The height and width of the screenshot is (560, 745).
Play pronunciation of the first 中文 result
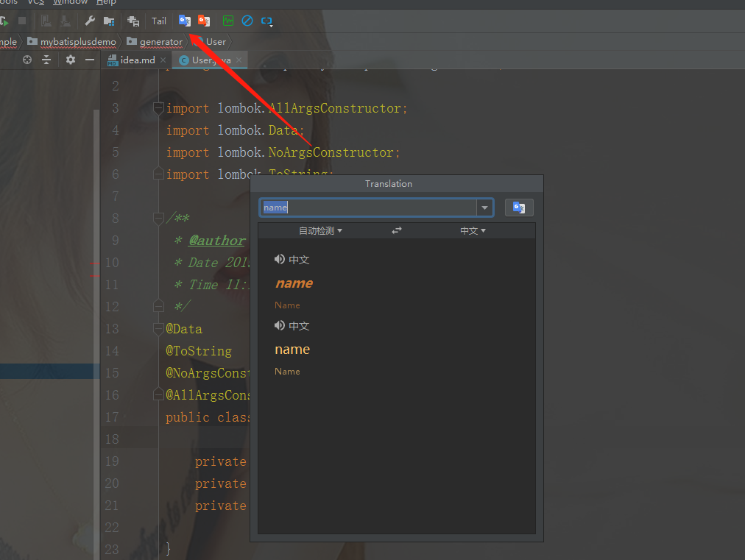coord(280,259)
